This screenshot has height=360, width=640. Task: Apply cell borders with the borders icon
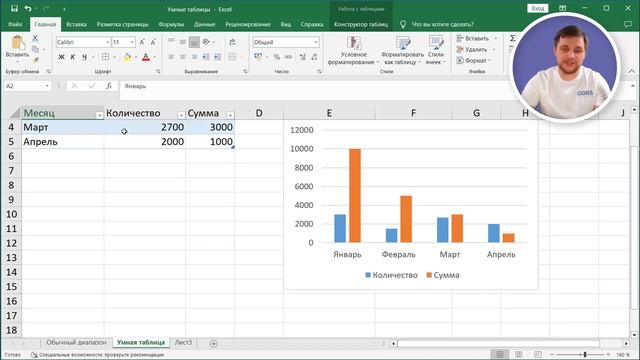click(x=105, y=57)
